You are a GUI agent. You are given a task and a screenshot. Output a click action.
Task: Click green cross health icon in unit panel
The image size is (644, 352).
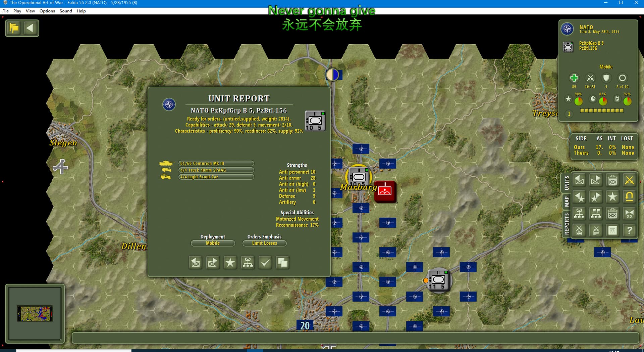pos(574,78)
